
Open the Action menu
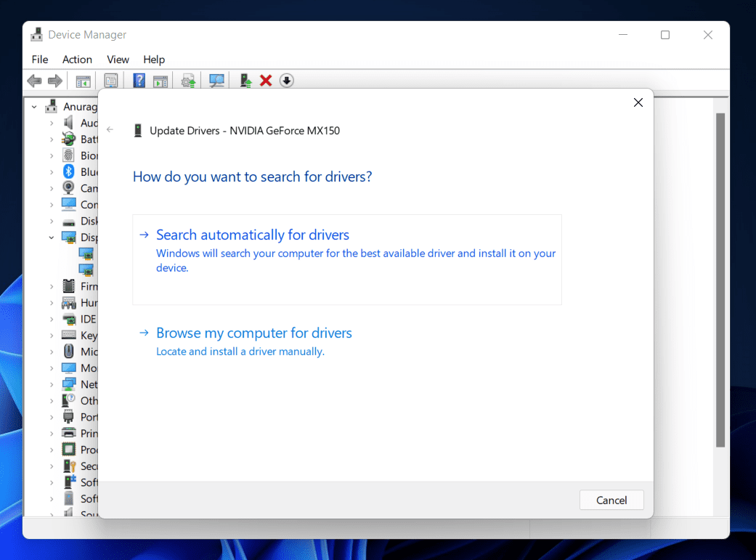(77, 60)
